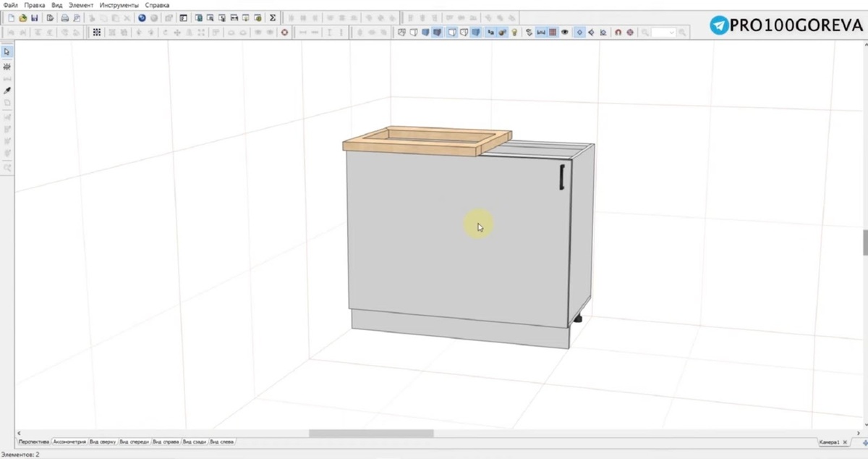The image size is (868, 459).
Task: Click the vertical scrollbar thumb at right edge
Action: tap(865, 243)
